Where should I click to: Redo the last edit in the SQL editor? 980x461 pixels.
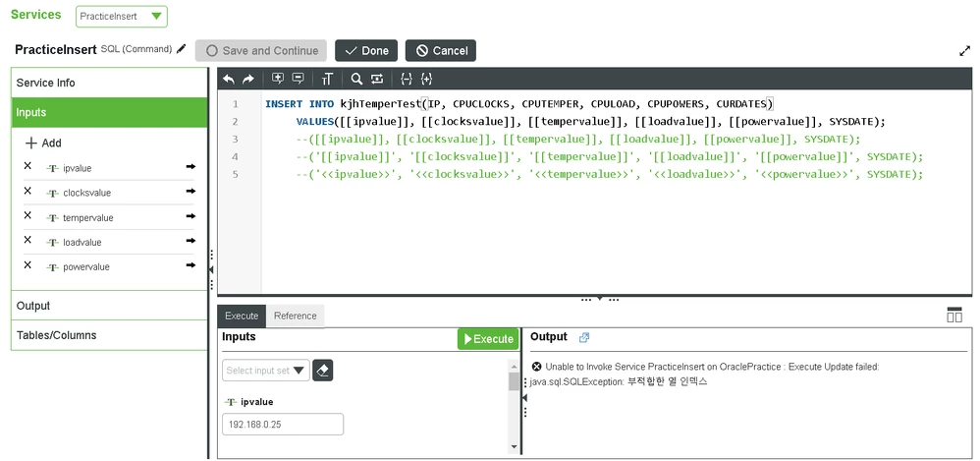point(248,79)
